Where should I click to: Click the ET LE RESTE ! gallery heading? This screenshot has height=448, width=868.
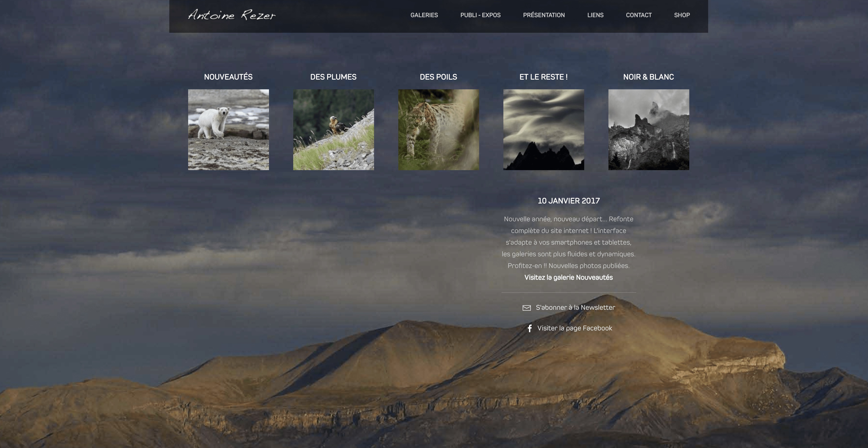[x=543, y=77]
